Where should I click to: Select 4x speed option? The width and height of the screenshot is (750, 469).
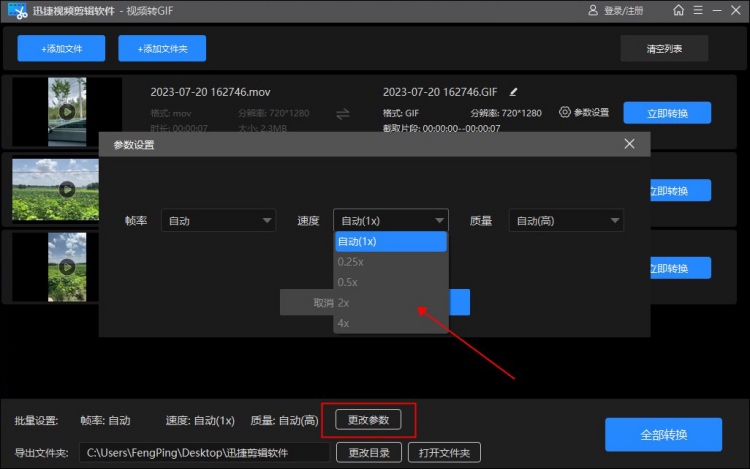(391, 323)
